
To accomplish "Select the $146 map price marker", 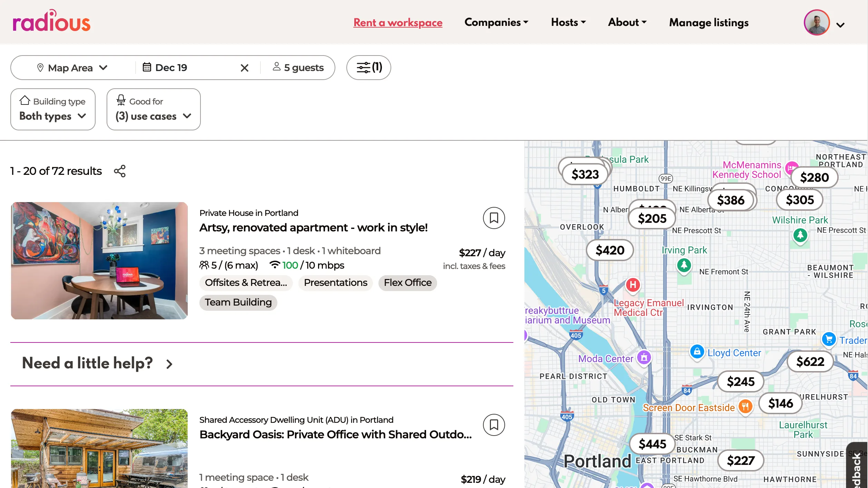I will pos(780,403).
